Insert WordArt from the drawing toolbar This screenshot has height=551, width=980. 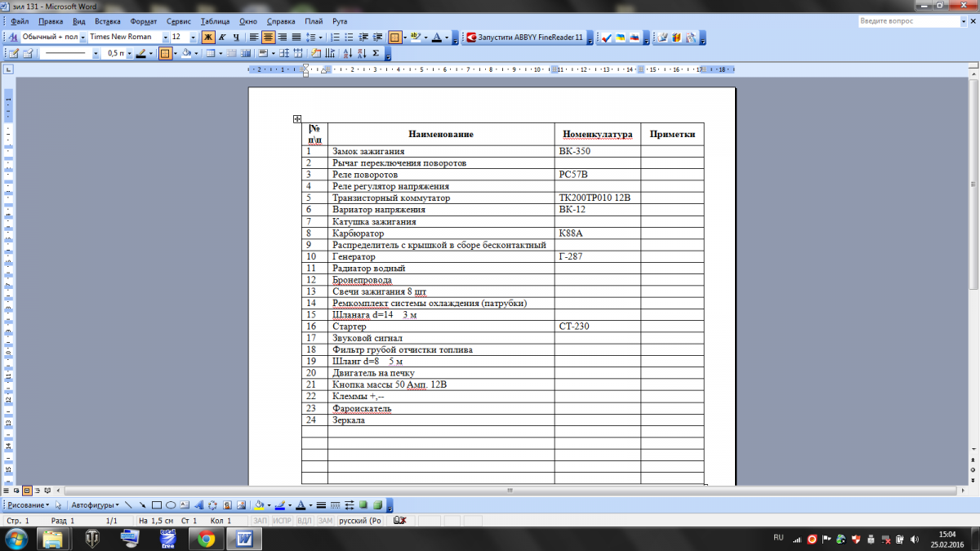pos(198,505)
